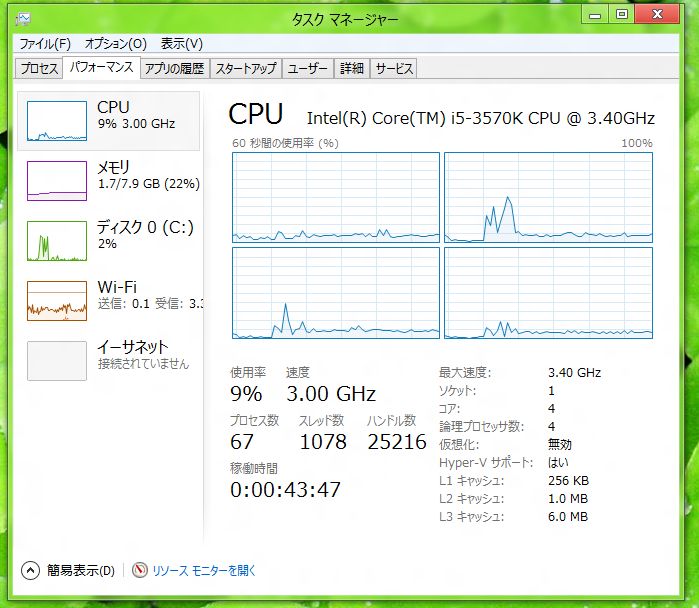Open the ディスク 0 (C:) graph
The image size is (699, 608).
57,241
